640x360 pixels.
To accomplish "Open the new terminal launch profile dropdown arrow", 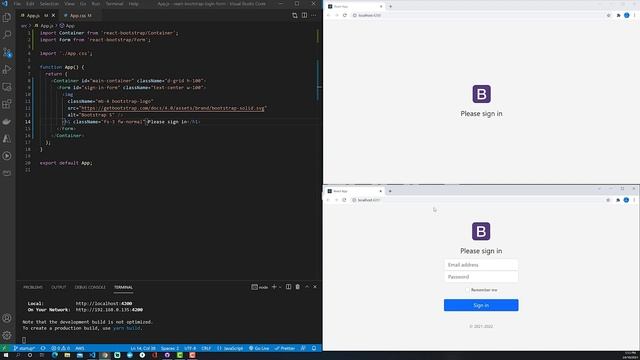I will tap(280, 287).
